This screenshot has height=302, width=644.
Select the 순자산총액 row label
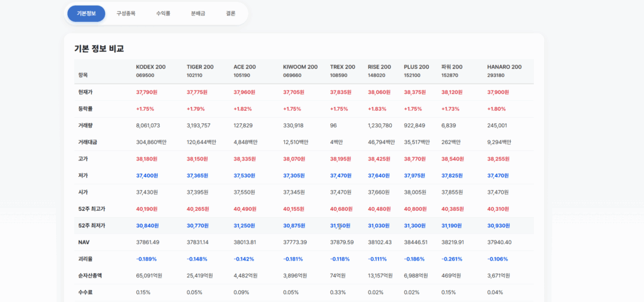(90, 276)
